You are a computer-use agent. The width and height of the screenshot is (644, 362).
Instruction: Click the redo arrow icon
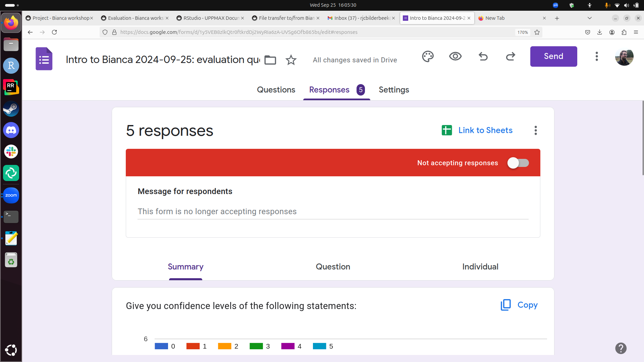click(x=511, y=57)
